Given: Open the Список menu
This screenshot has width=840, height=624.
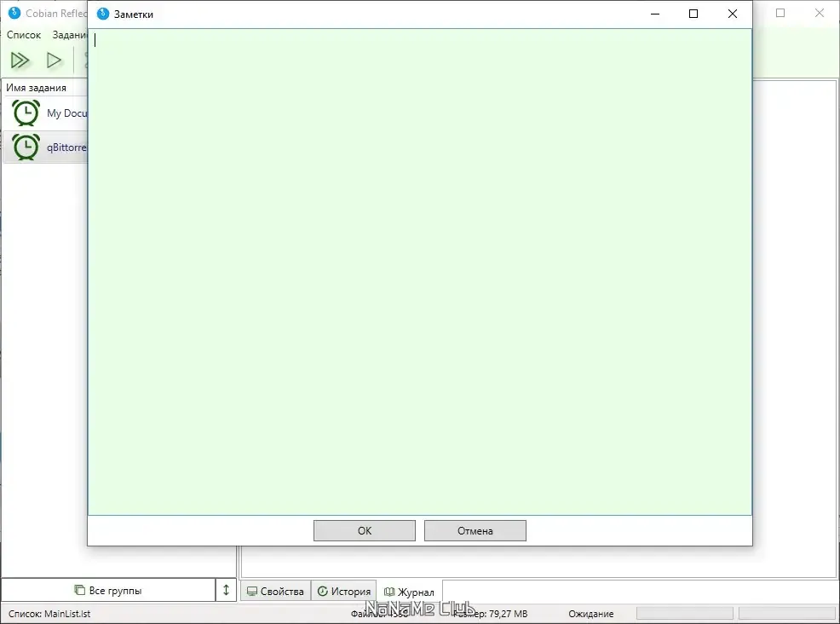Looking at the screenshot, I should point(24,35).
